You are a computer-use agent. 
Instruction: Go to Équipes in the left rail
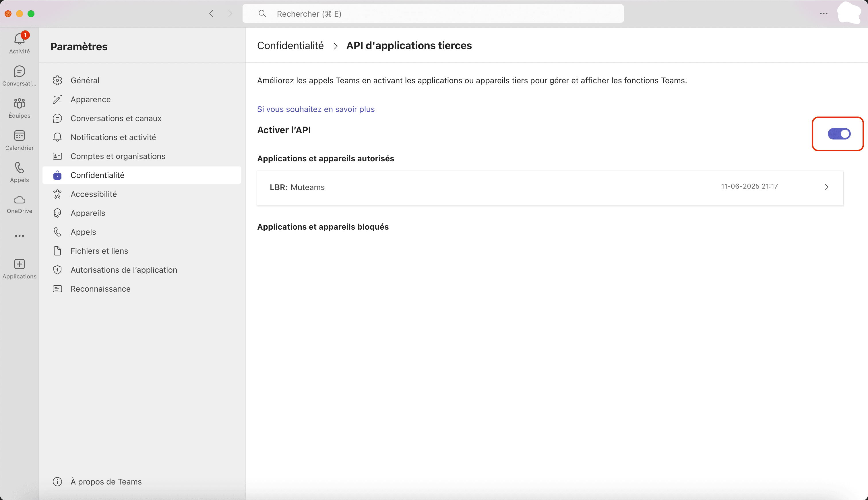coord(19,108)
